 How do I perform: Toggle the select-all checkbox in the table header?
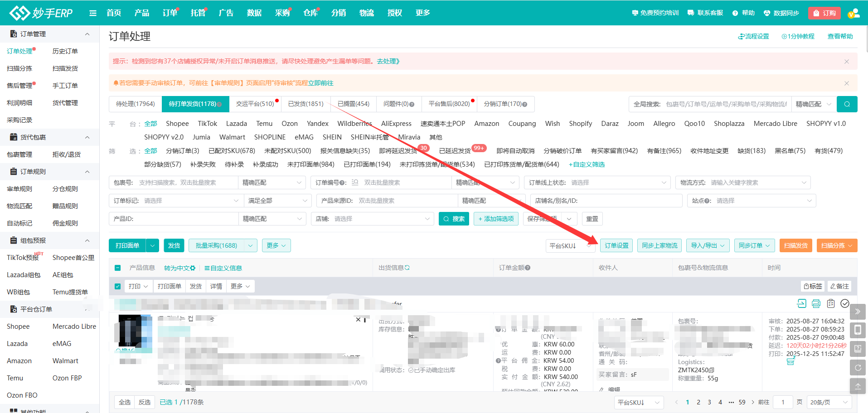pos(118,268)
